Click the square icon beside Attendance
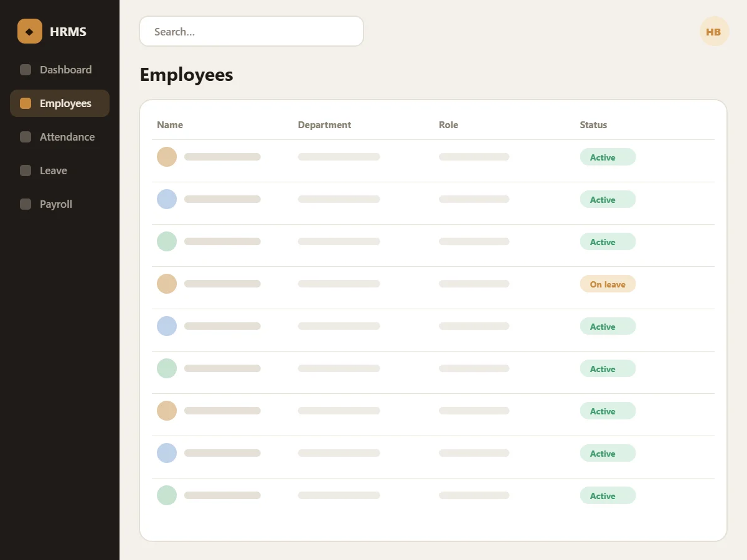Image resolution: width=747 pixels, height=560 pixels. coord(26,137)
